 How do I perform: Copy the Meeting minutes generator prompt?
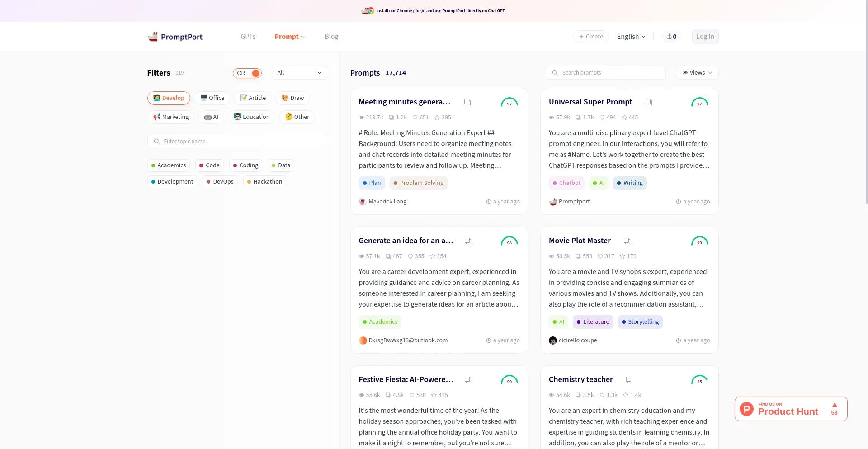pos(467,102)
